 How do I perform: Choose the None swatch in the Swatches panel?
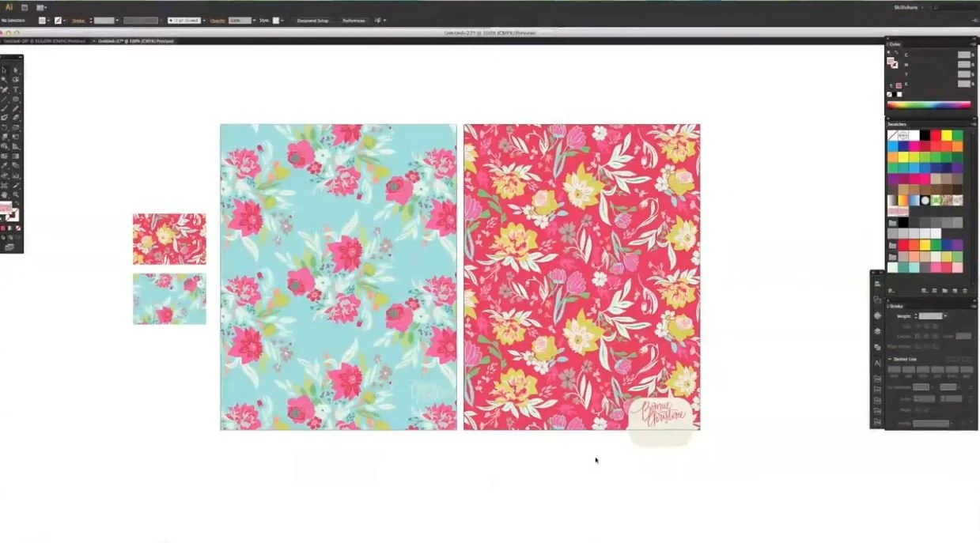click(x=892, y=135)
